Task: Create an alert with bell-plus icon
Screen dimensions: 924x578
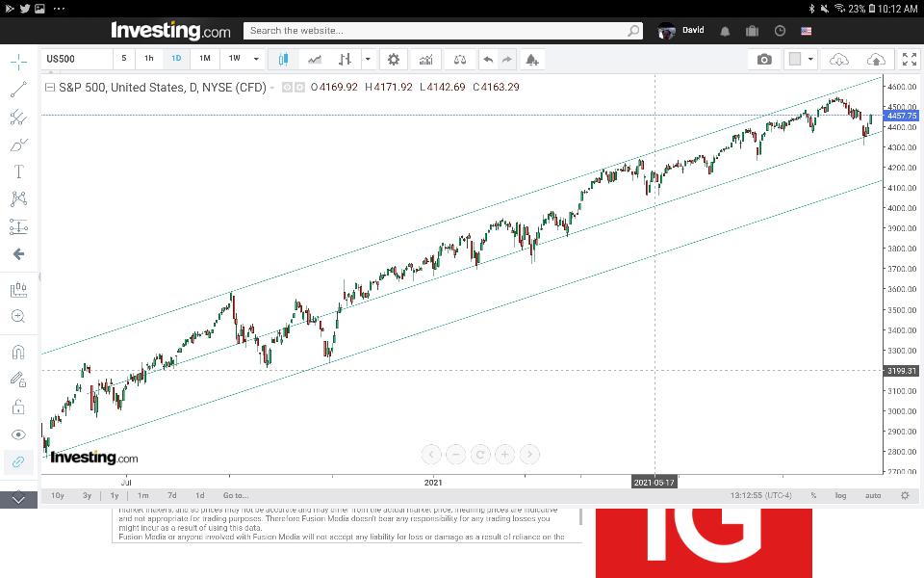Action: coord(531,59)
